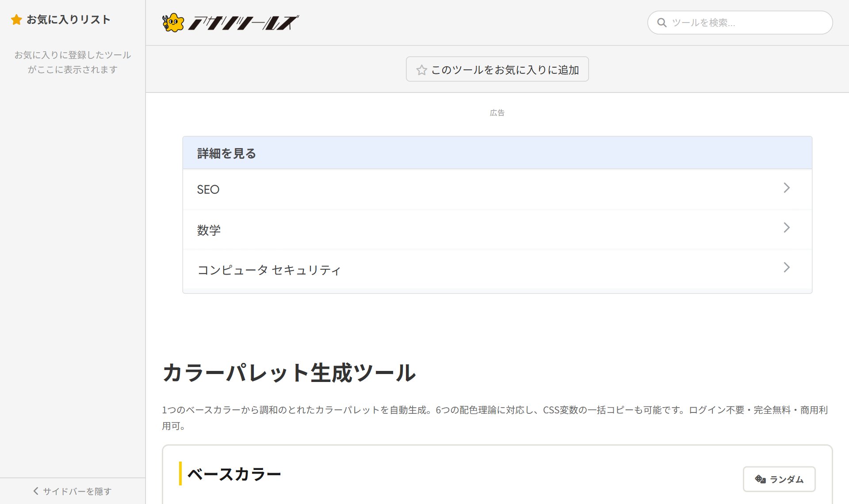The image size is (849, 504).
Task: Open the 詳細を見る ad header
Action: (497, 153)
